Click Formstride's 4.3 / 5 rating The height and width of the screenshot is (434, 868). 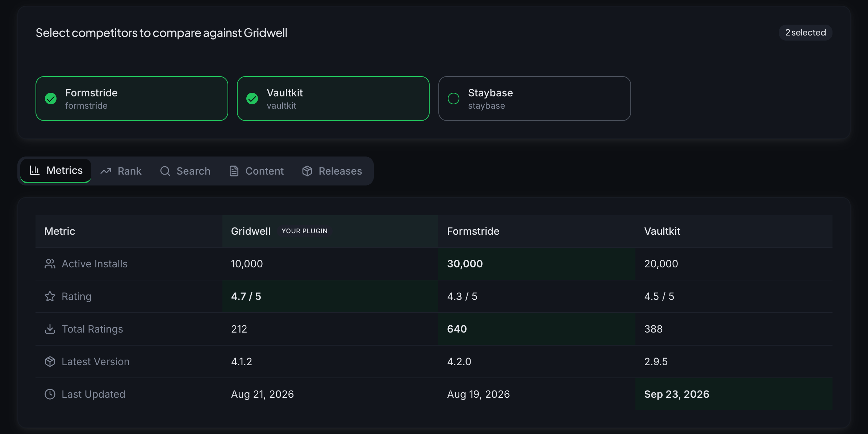[462, 296]
